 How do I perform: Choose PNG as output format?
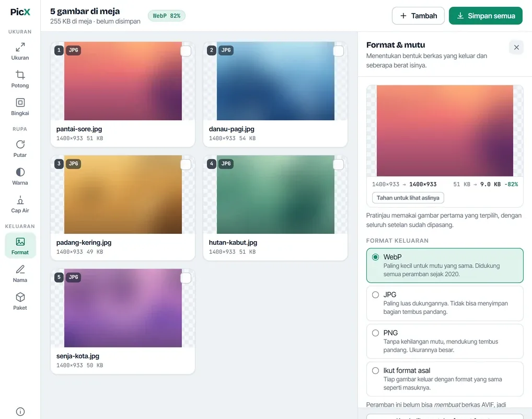(445, 341)
